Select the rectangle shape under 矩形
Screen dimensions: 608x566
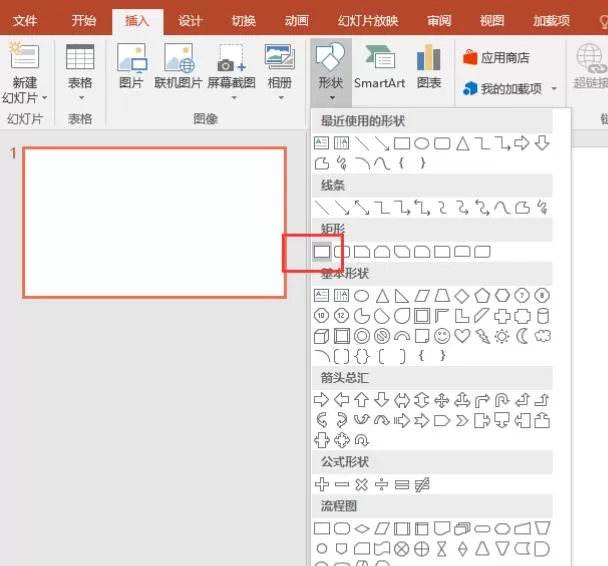(322, 252)
